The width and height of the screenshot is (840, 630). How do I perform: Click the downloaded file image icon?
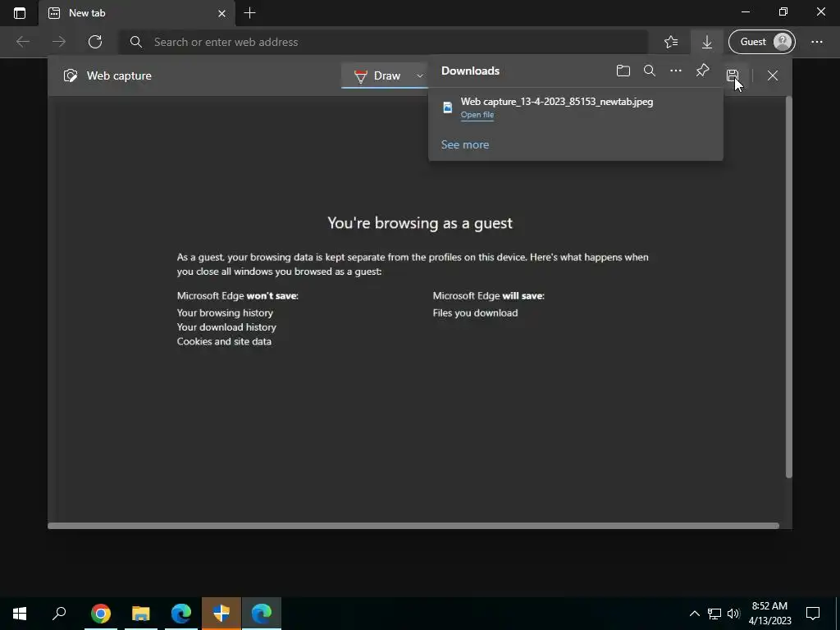pos(447,107)
